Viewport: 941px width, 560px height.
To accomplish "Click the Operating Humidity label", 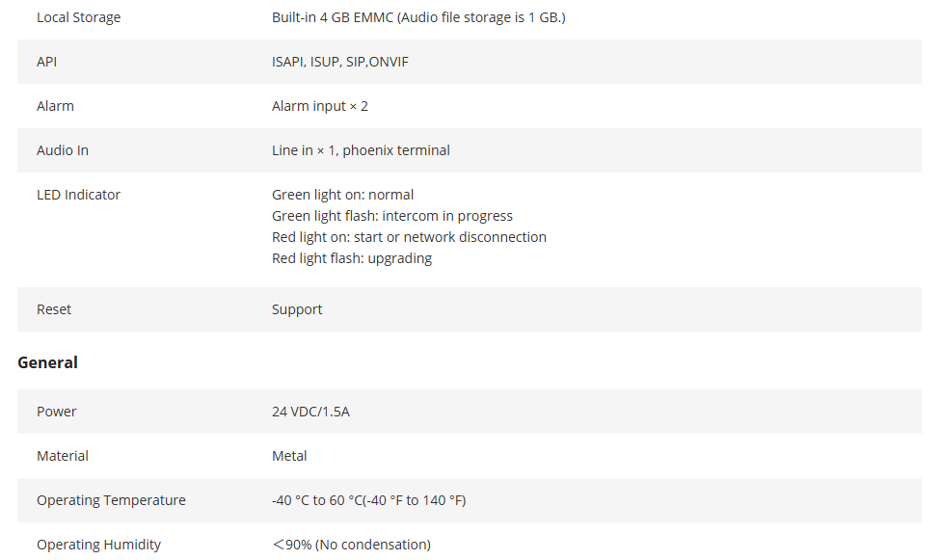I will 99,545.
